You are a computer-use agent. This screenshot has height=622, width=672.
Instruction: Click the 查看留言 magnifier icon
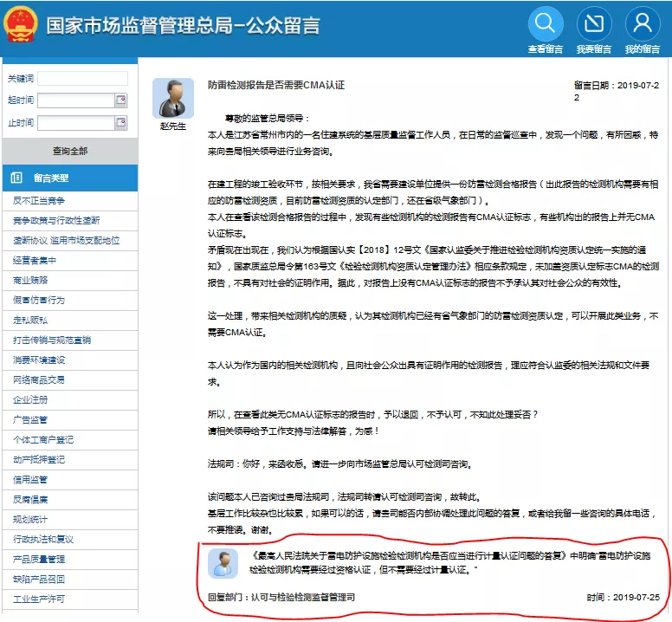tap(546, 24)
